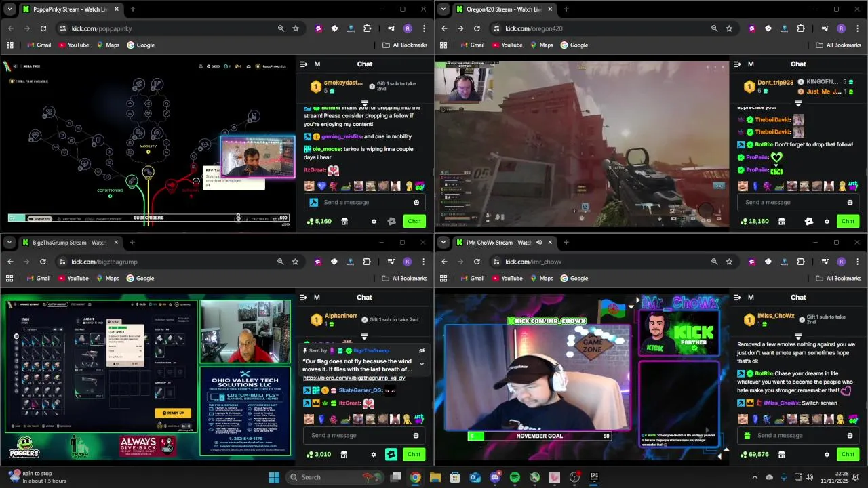Open emoji picker in iMr_ChoWx chat
Image resolution: width=868 pixels, height=488 pixels.
850,436
